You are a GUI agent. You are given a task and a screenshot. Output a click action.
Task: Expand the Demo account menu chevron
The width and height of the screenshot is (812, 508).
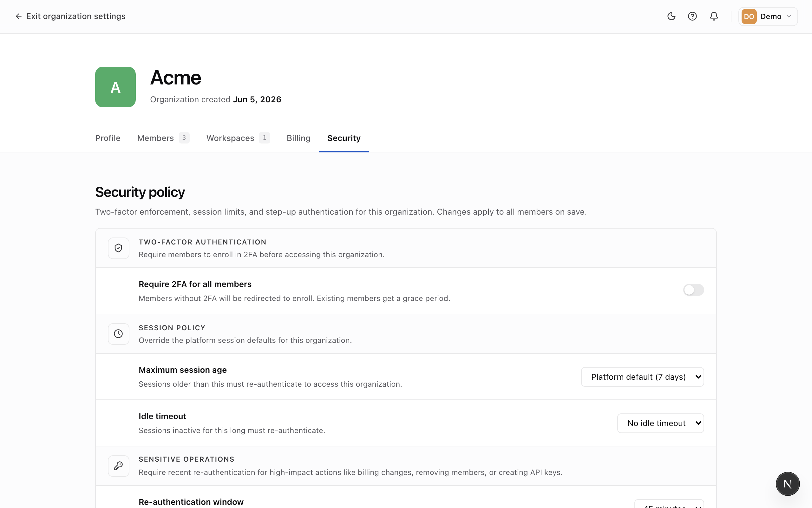point(789,17)
